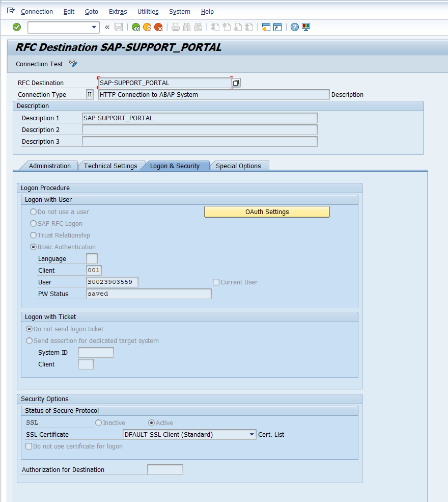This screenshot has height=502, width=448.
Task: Select the Basic Authentication radio button
Action: [x=34, y=247]
